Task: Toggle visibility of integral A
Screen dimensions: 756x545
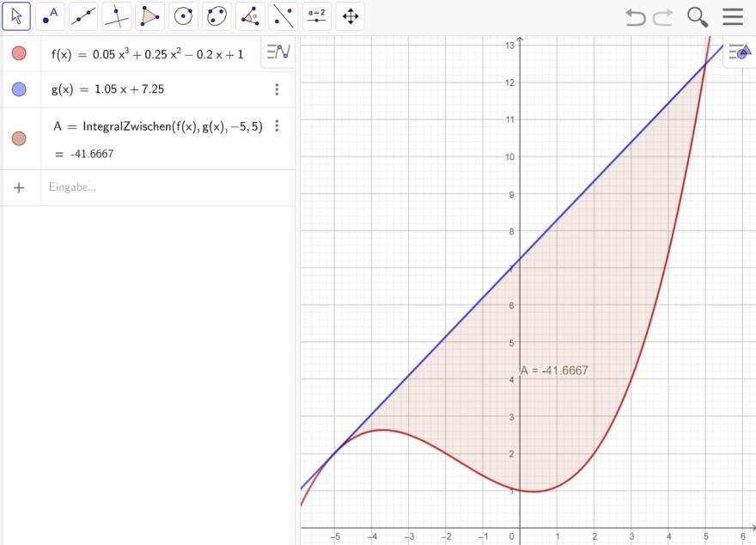Action: pyautogui.click(x=19, y=138)
